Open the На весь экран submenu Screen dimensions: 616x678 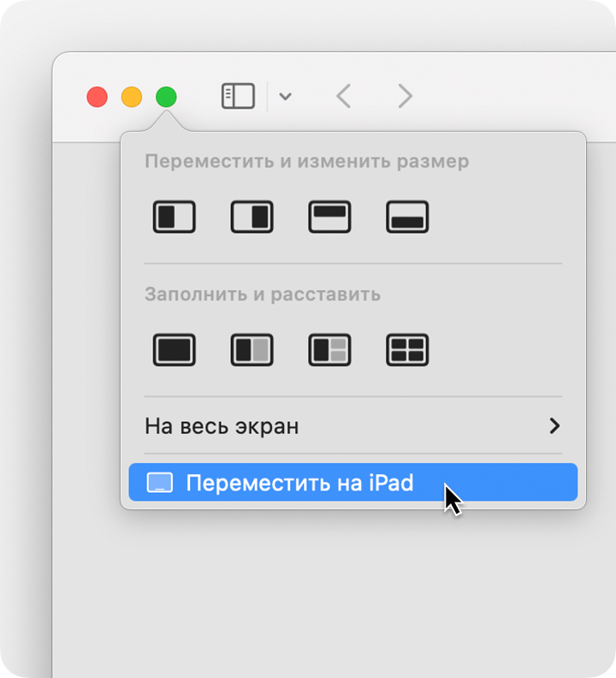[353, 426]
